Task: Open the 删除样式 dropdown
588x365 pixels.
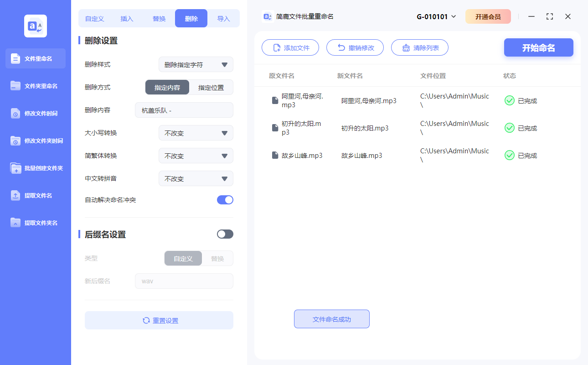Action: point(196,64)
